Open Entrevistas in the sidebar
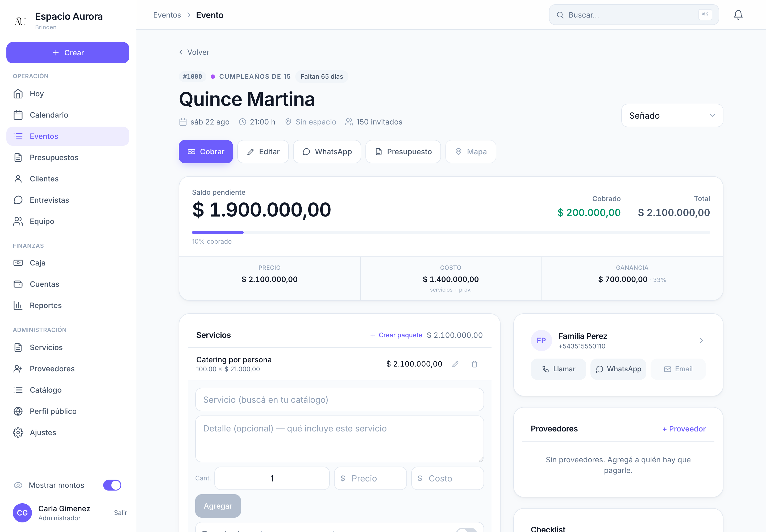Image resolution: width=766 pixels, height=532 pixels. coord(68,200)
